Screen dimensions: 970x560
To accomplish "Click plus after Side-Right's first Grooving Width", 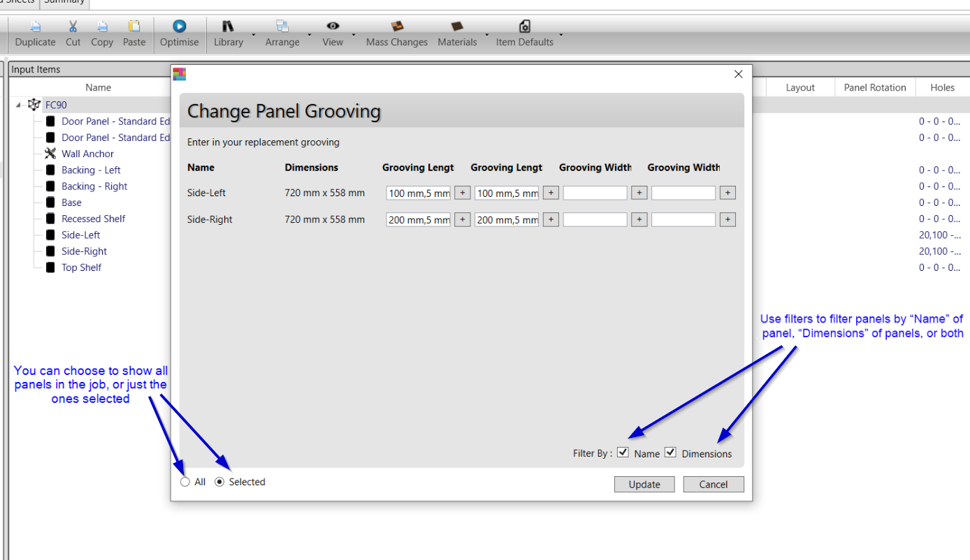I will (639, 219).
